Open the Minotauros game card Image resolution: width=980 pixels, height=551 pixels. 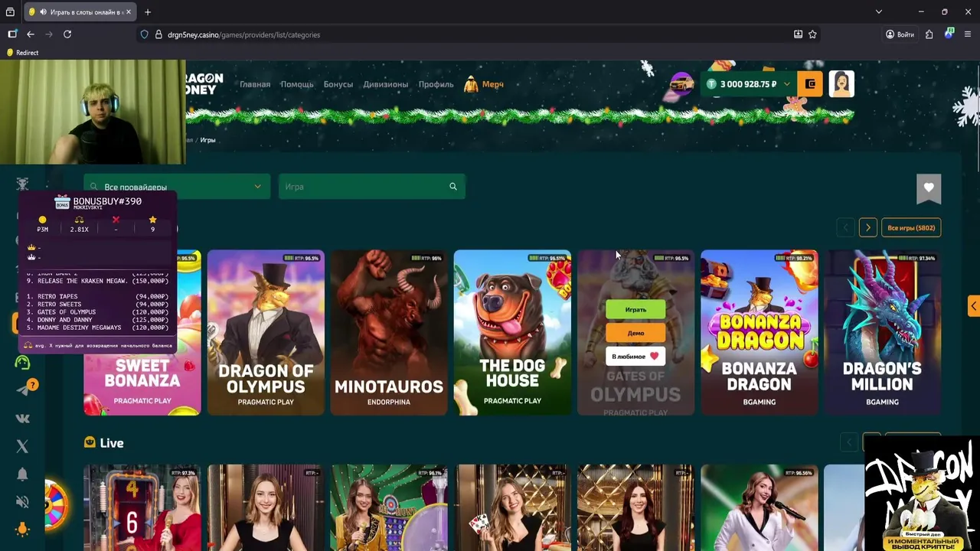coord(389,332)
